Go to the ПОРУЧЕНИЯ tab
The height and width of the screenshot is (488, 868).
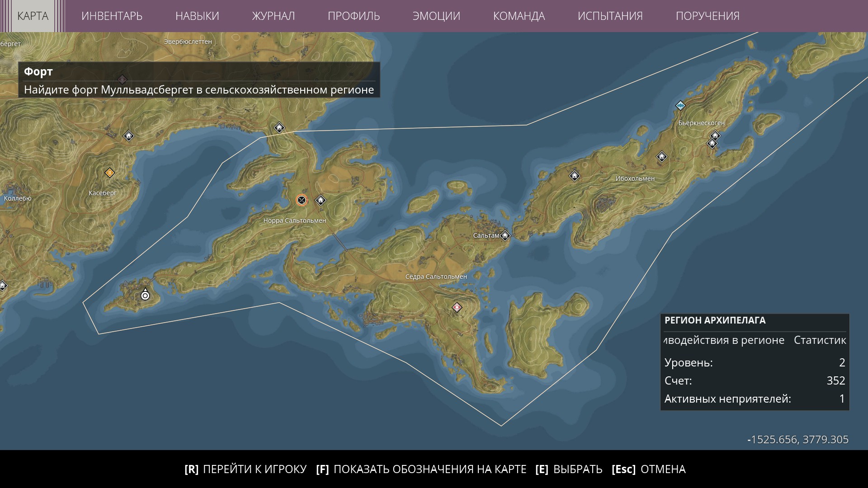[x=708, y=16]
